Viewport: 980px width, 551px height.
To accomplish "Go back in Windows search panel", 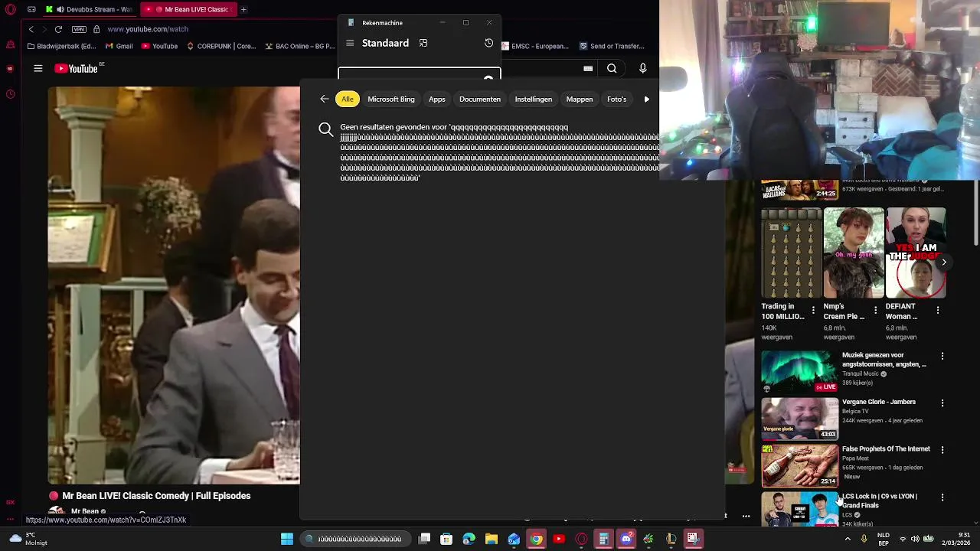I will click(x=325, y=99).
